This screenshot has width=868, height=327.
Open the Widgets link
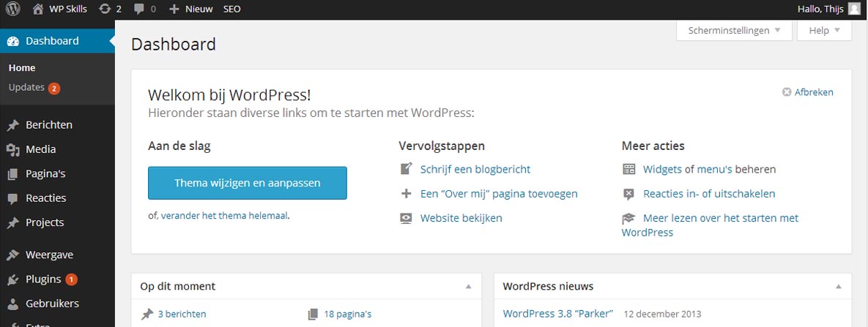(662, 169)
